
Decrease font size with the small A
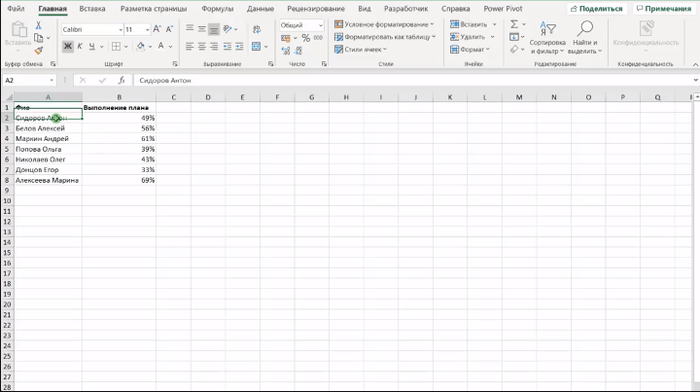pos(169,29)
